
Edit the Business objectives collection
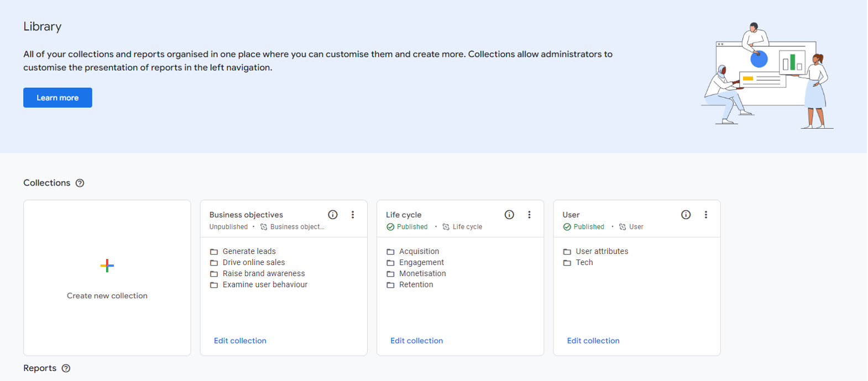pos(240,341)
